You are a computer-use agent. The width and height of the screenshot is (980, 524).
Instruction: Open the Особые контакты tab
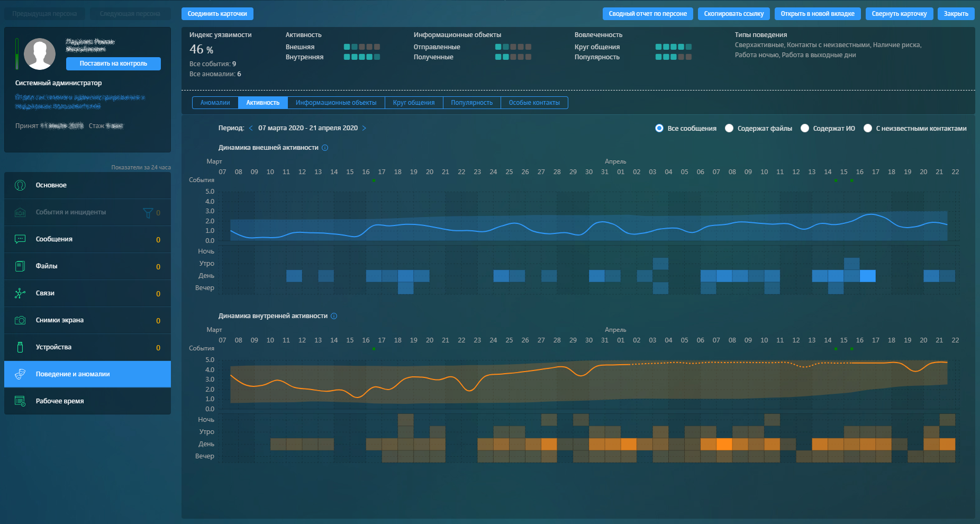(534, 103)
